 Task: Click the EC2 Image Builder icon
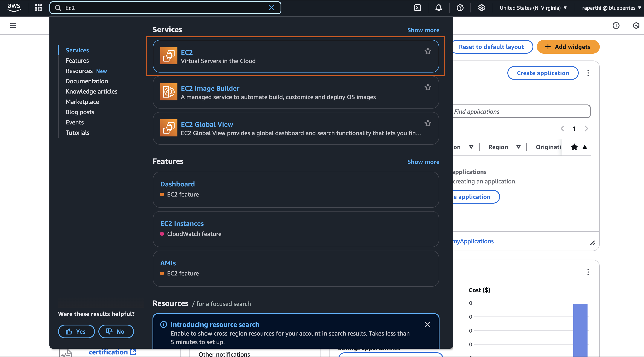pos(169,92)
